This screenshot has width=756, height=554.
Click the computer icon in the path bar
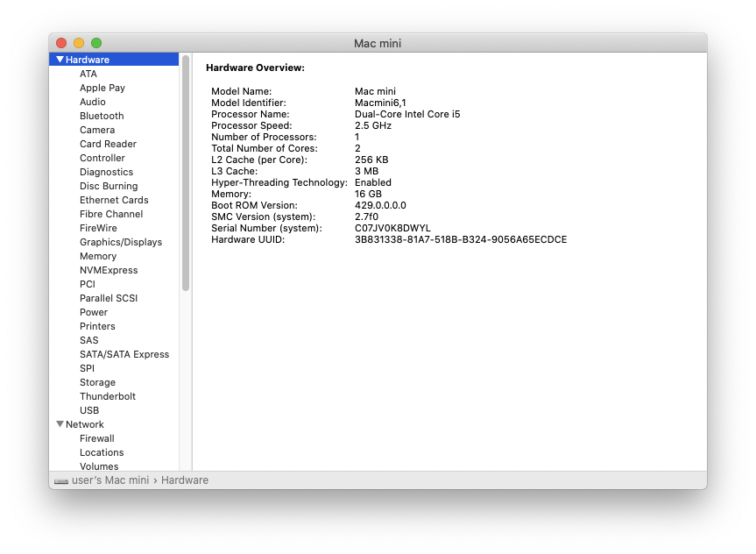tap(61, 480)
